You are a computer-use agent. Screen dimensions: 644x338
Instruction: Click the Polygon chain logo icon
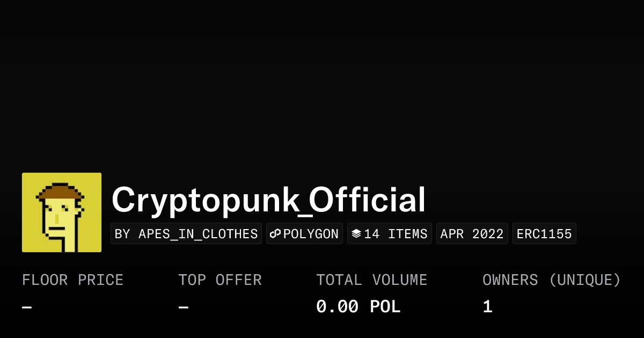click(x=275, y=234)
